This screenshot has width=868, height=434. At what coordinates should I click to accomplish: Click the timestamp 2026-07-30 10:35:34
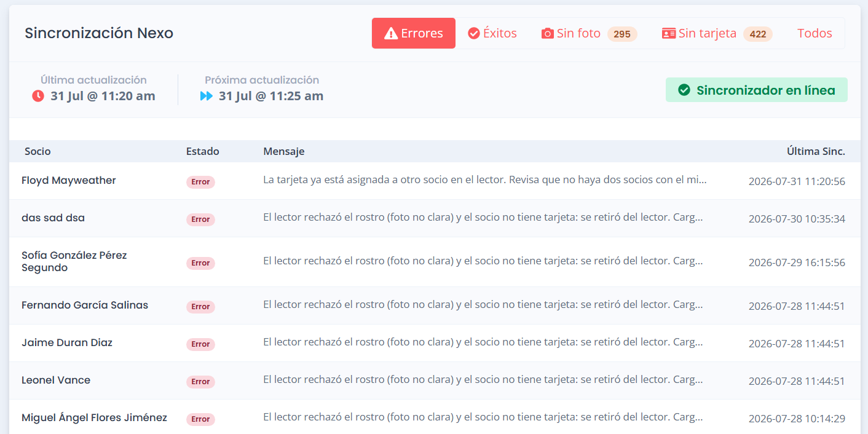coord(797,219)
